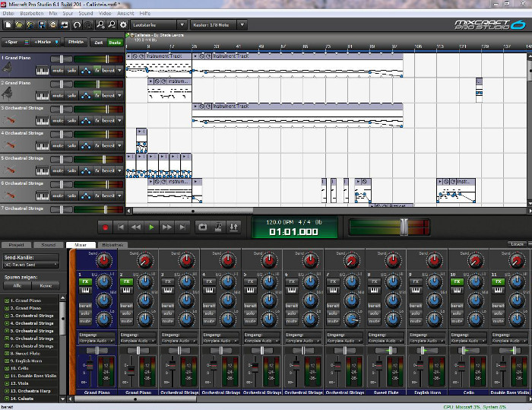Open Eingang dropdown on mixer channel 8 Sweet Flute
The image size is (532, 410).
tap(386, 341)
